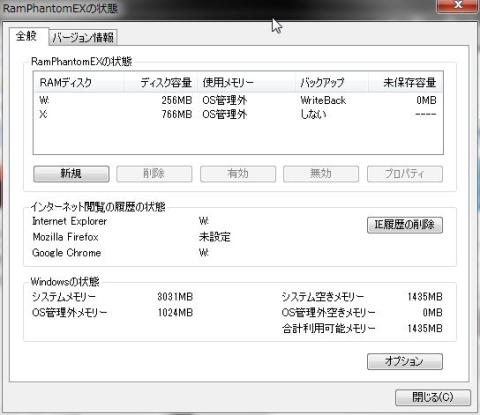Click the 未設定 value for Firefox
480x415 pixels.
215,237
